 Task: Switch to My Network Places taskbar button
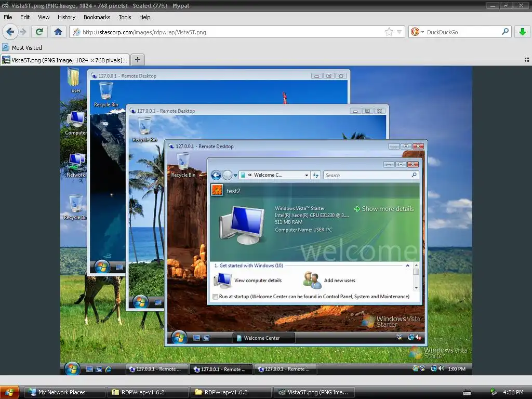[x=65, y=392]
